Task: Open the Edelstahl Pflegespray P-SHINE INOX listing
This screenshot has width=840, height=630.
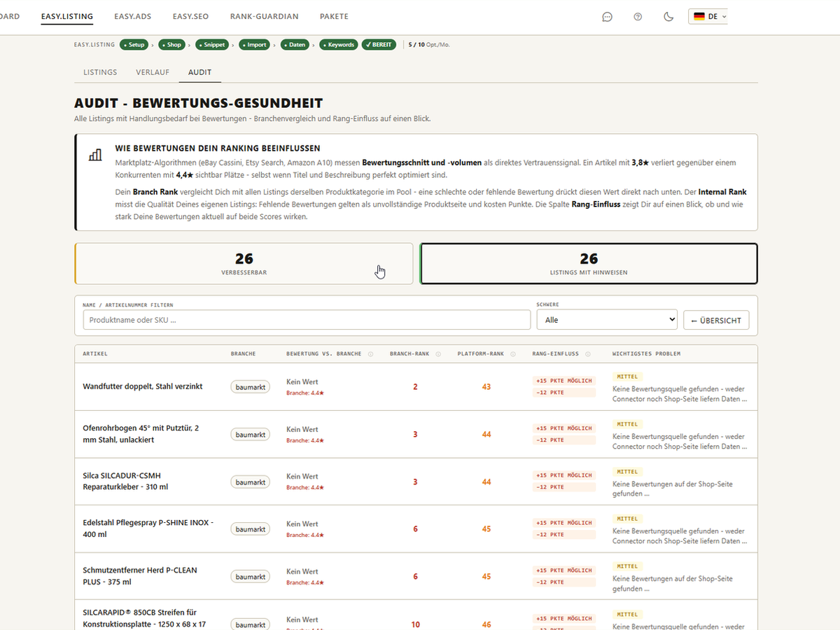Action: [x=148, y=528]
